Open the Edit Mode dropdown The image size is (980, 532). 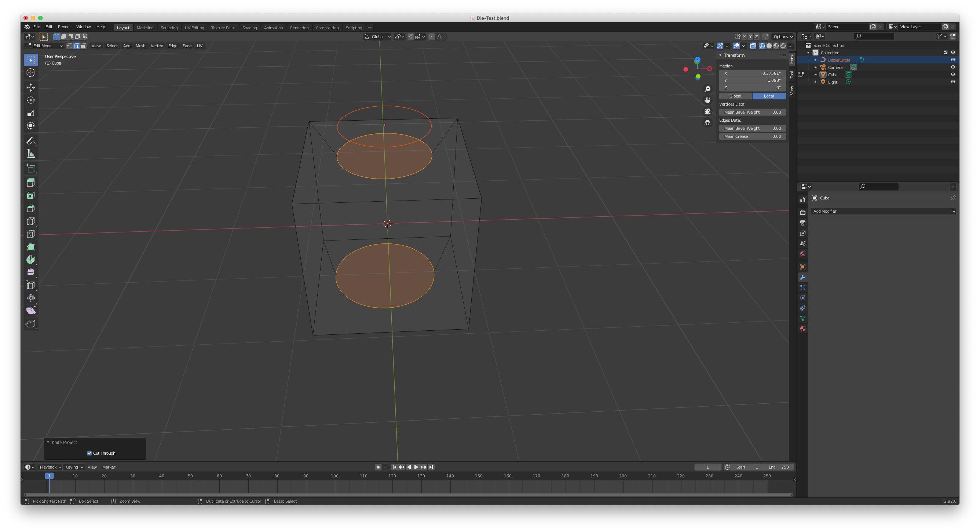(x=44, y=46)
